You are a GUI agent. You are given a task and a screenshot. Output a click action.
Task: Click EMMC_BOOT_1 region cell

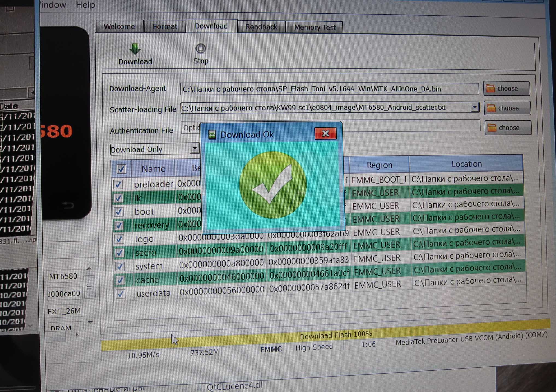[x=379, y=180]
